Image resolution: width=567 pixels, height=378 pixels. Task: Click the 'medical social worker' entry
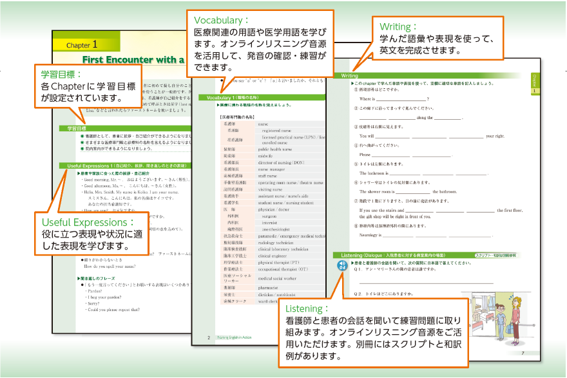pos(277,279)
